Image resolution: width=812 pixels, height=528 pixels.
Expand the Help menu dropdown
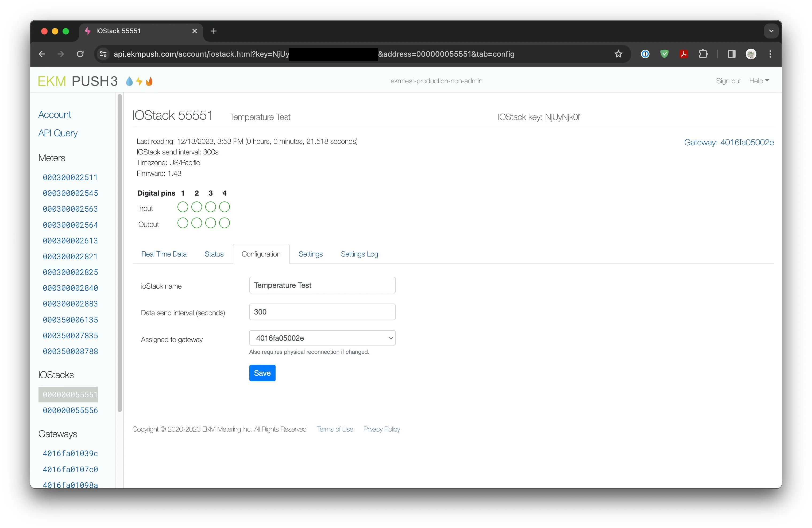point(759,81)
